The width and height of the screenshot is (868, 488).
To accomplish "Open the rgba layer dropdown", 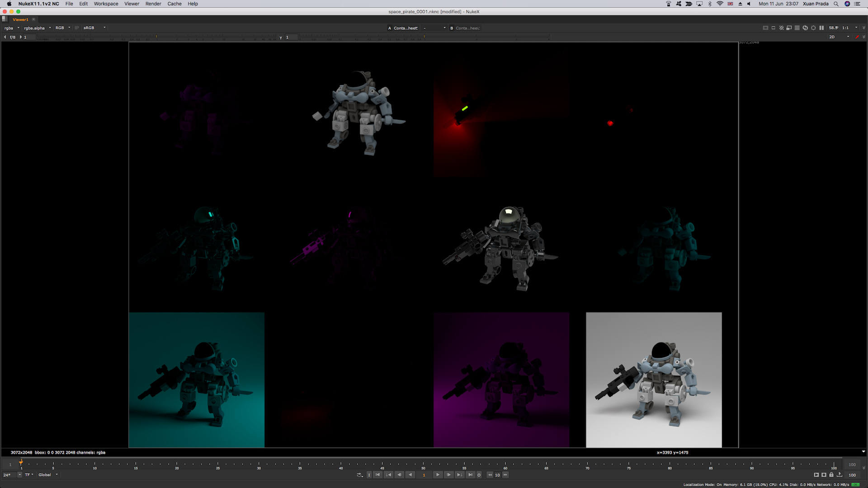I will point(12,28).
